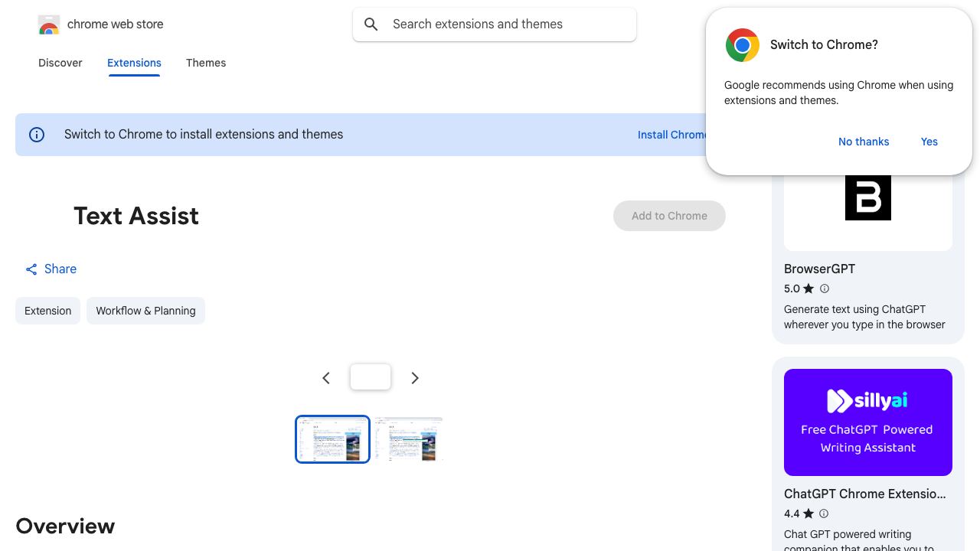This screenshot has height=551, width=980.
Task: Open the ChatGPT Chrome Extension title
Action: point(865,494)
